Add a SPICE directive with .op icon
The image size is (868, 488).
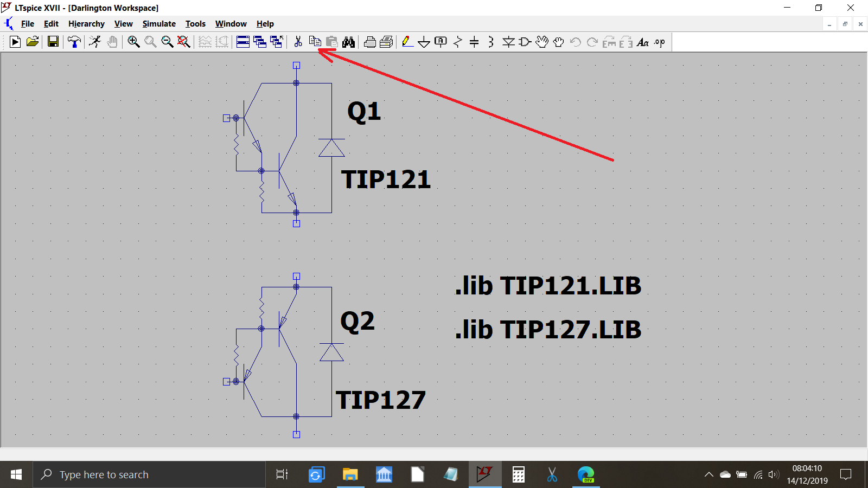[660, 42]
